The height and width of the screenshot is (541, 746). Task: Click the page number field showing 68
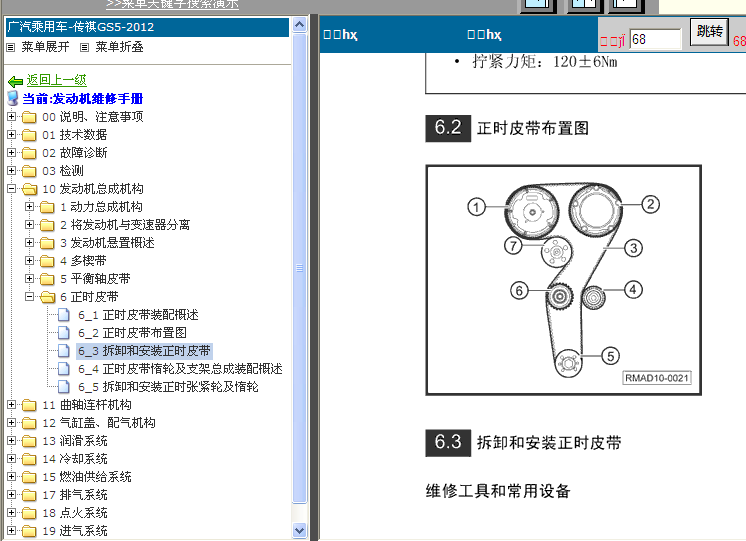pos(656,39)
